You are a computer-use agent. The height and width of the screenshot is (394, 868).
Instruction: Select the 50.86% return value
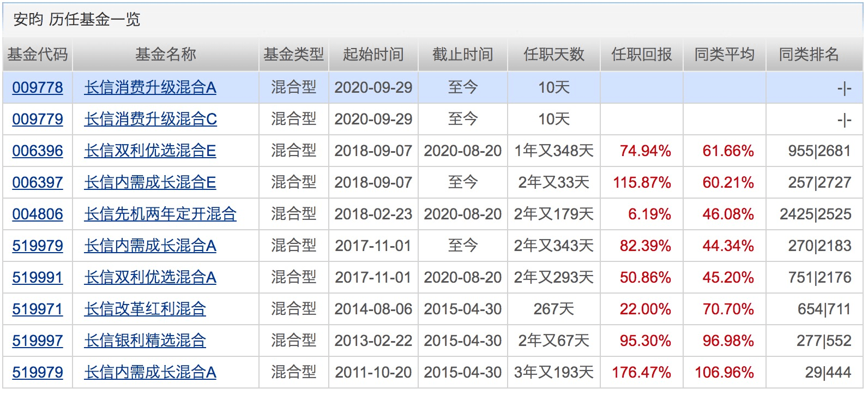point(646,277)
